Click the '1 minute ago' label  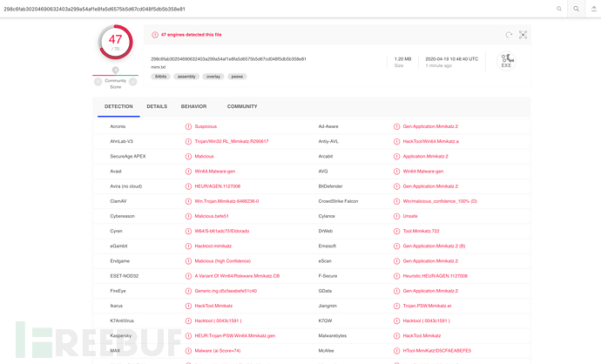click(438, 65)
